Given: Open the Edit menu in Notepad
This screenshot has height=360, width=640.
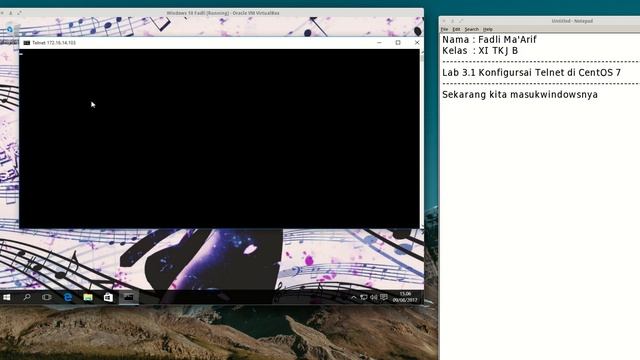Looking at the screenshot, I should click(456, 29).
